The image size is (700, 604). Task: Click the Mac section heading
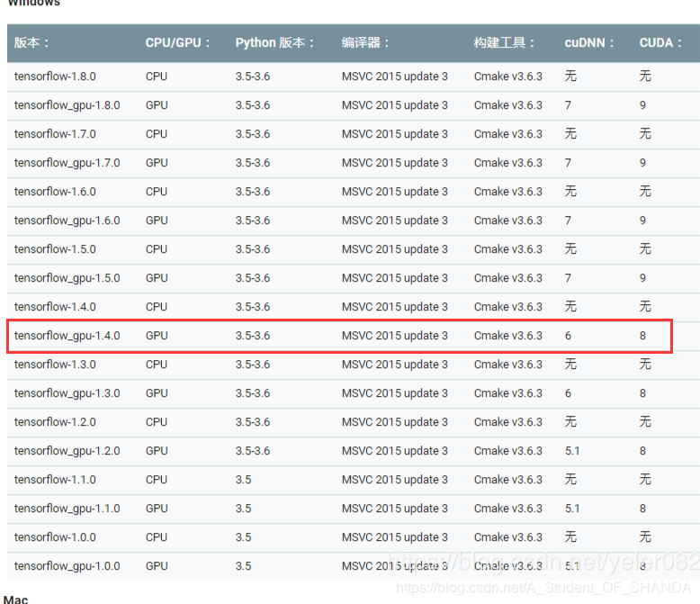(15, 599)
